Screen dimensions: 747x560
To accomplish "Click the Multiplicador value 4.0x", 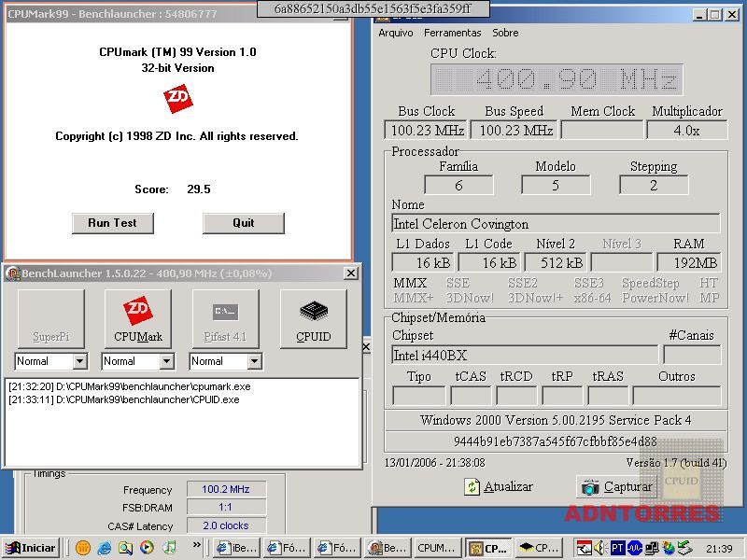I will (687, 131).
